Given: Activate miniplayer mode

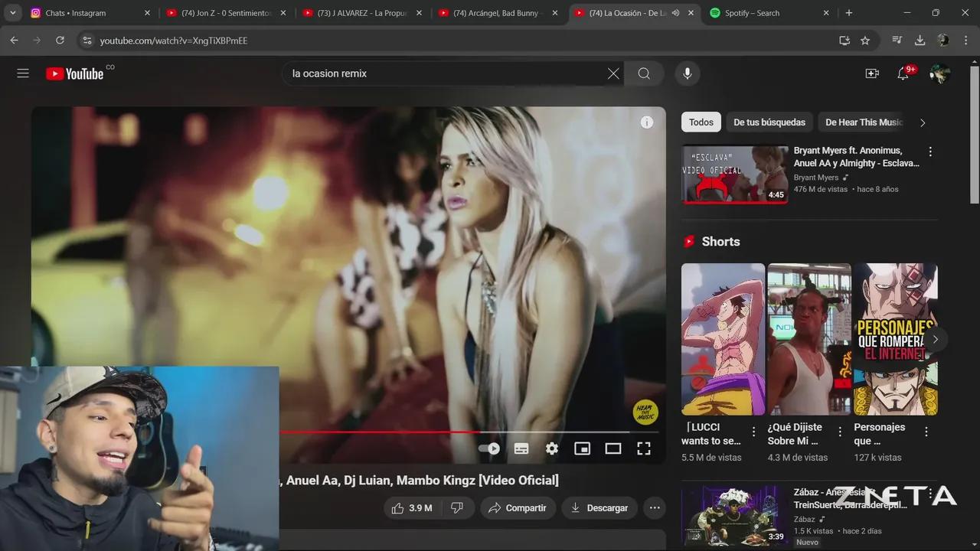Looking at the screenshot, I should [582, 448].
